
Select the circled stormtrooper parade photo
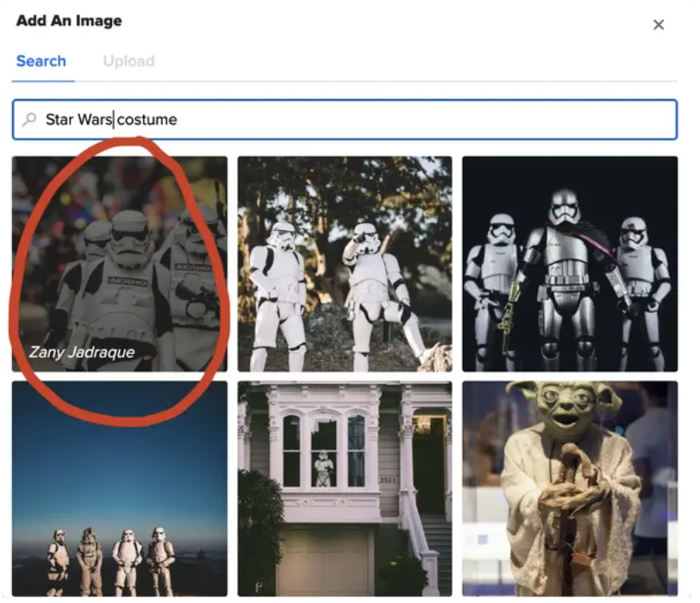pos(118,263)
